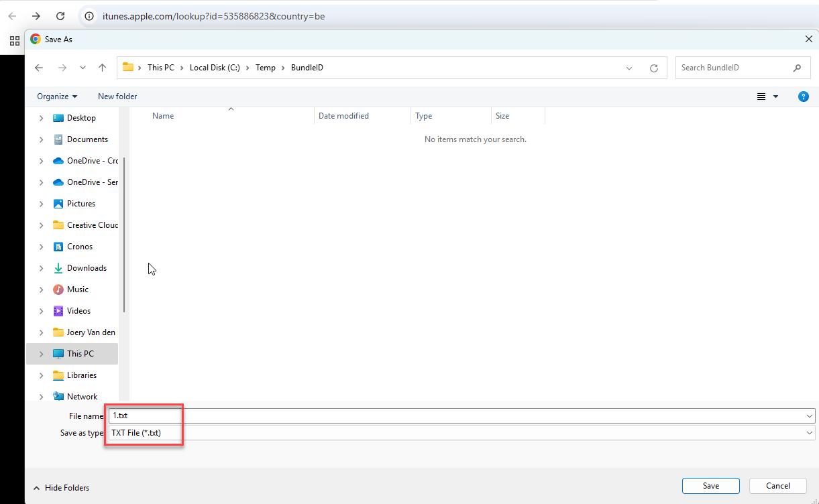819x504 pixels.
Task: Sort by the Date modified column header
Action: click(343, 116)
